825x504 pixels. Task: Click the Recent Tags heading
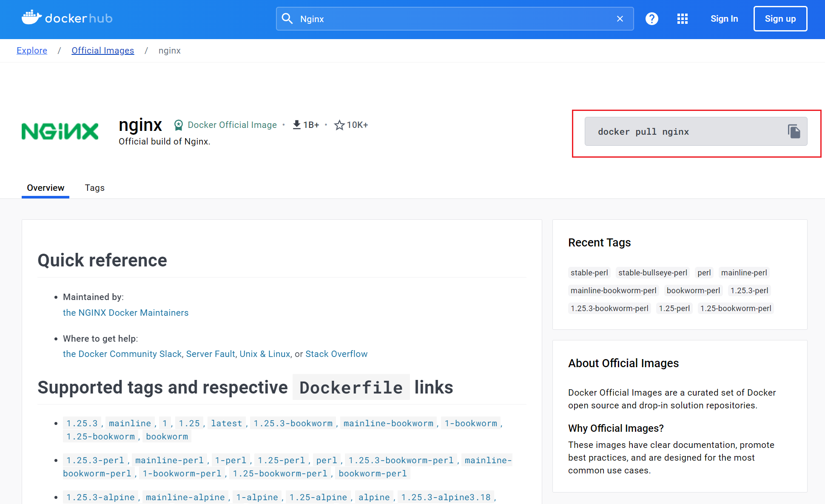599,243
